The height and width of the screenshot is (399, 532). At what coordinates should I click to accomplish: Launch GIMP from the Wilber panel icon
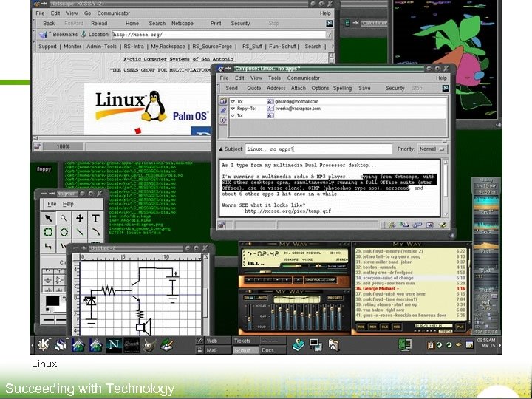tap(149, 345)
